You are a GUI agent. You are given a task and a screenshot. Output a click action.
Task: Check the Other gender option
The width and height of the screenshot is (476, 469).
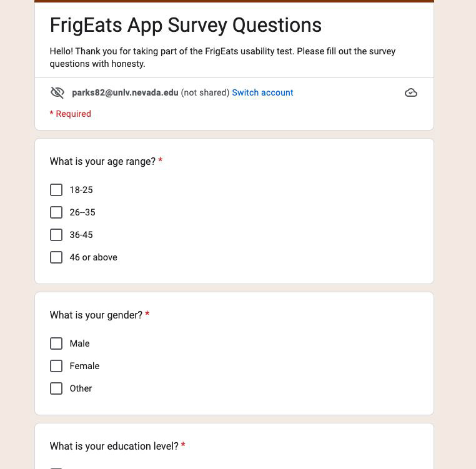click(x=56, y=388)
